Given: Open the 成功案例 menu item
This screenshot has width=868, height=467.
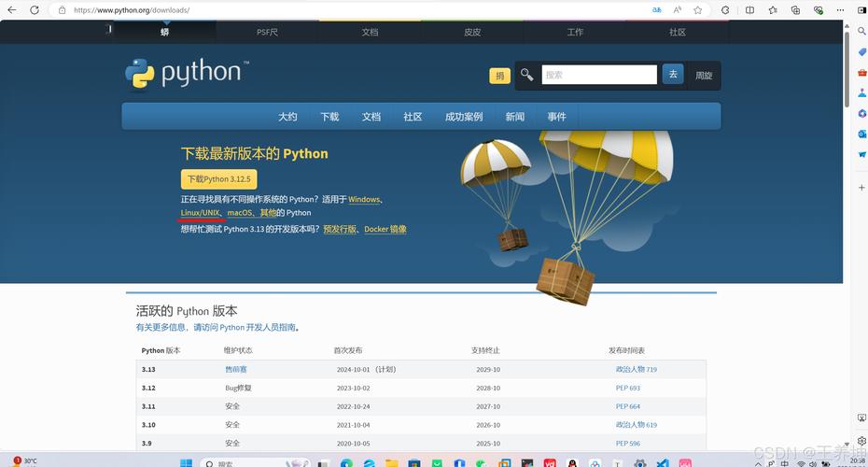Looking at the screenshot, I should (464, 117).
